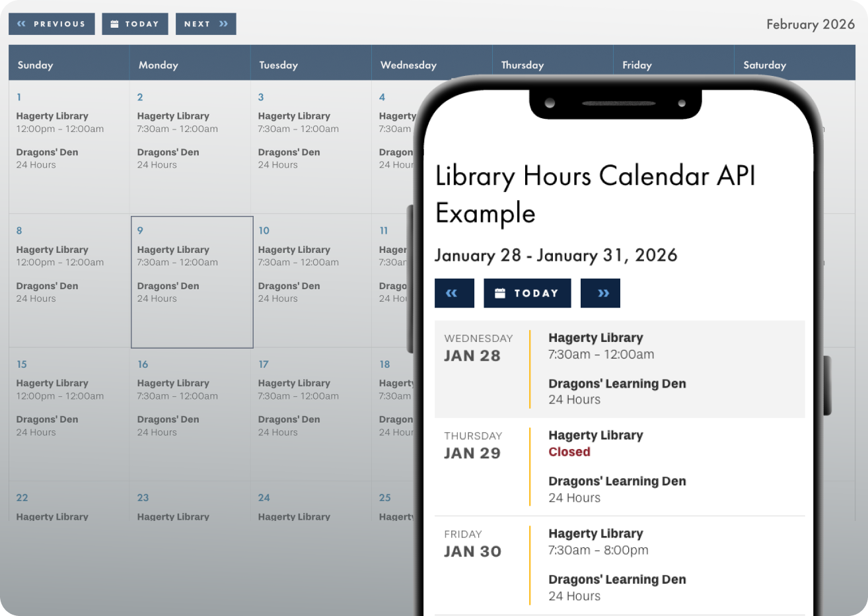This screenshot has height=616, width=868.
Task: Open date 2 in the calendar
Action: pos(140,97)
